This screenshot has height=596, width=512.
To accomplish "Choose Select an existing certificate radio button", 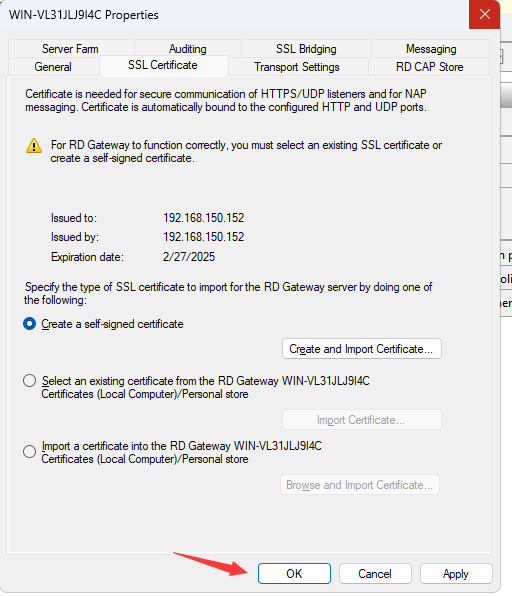I will click(x=30, y=380).
